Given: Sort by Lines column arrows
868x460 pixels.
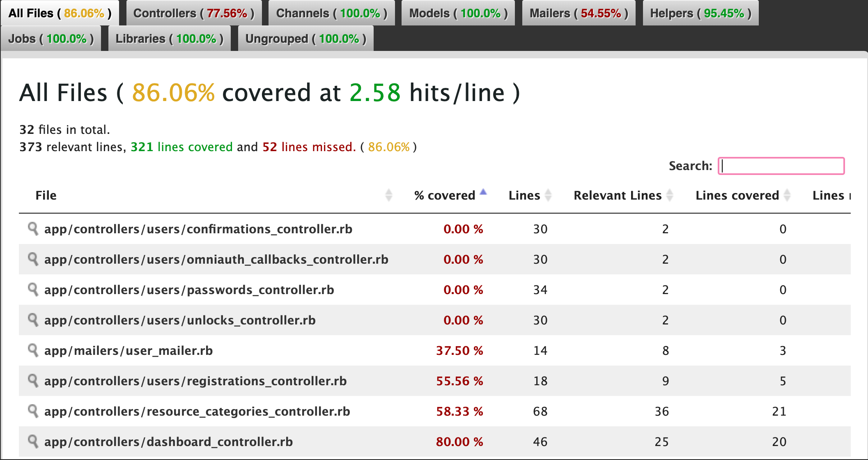Looking at the screenshot, I should click(x=548, y=195).
